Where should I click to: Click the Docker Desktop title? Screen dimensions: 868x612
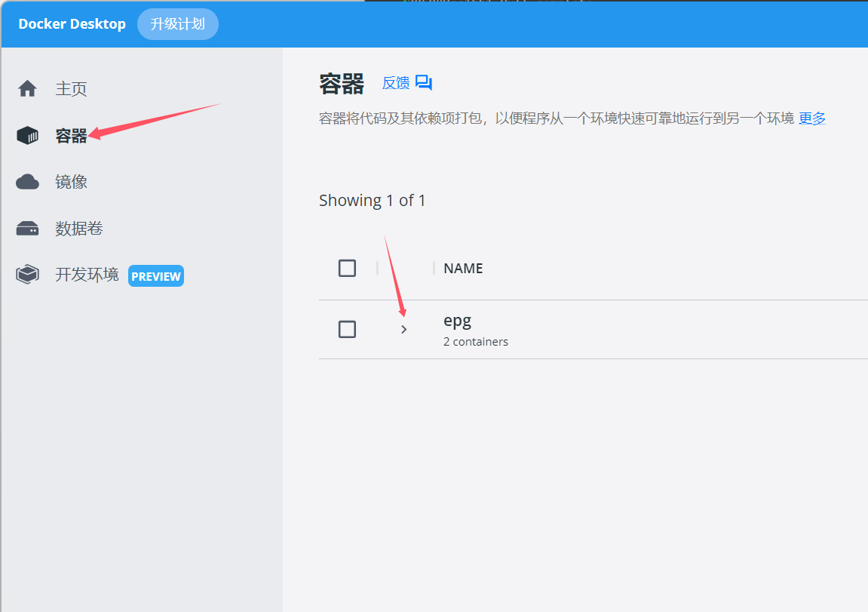72,24
